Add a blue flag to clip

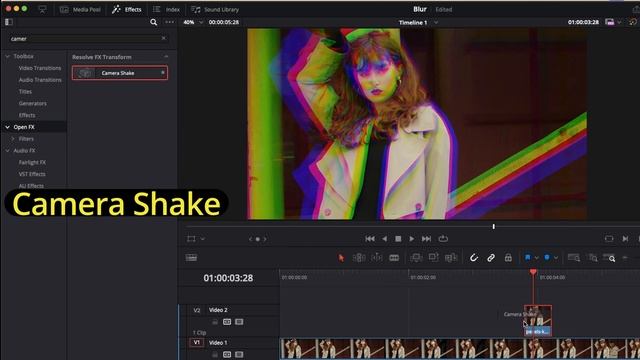point(527,257)
